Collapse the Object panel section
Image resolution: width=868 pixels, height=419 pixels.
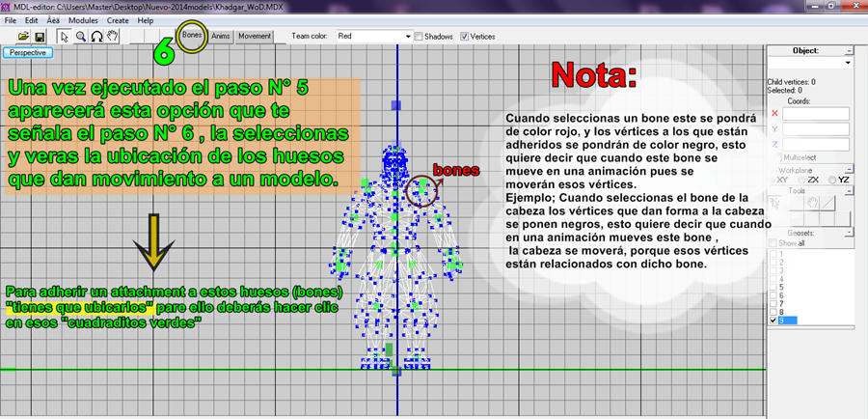(x=849, y=50)
